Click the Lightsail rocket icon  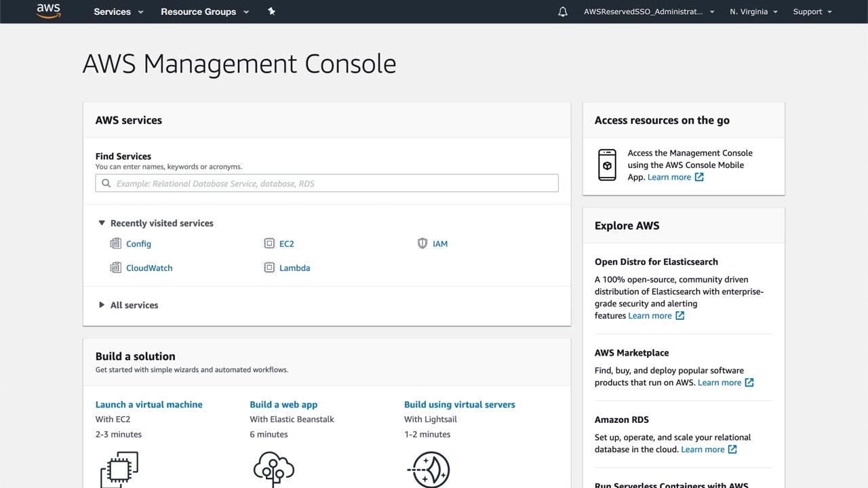click(x=429, y=468)
